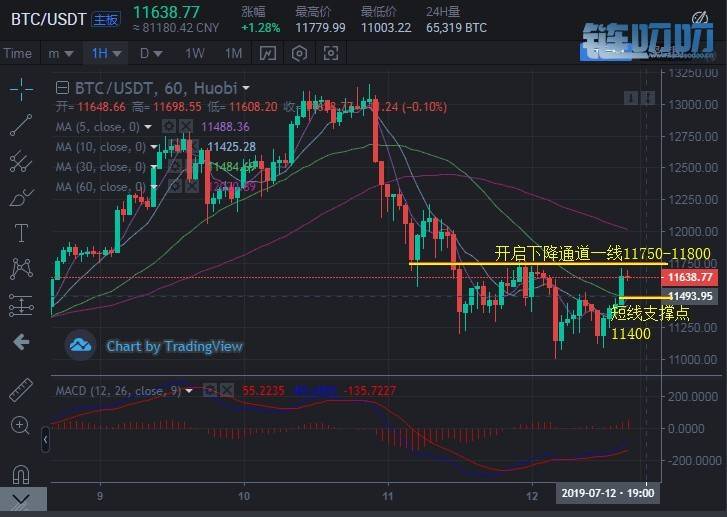
Task: Switch to the 1M interval
Action: tap(234, 54)
